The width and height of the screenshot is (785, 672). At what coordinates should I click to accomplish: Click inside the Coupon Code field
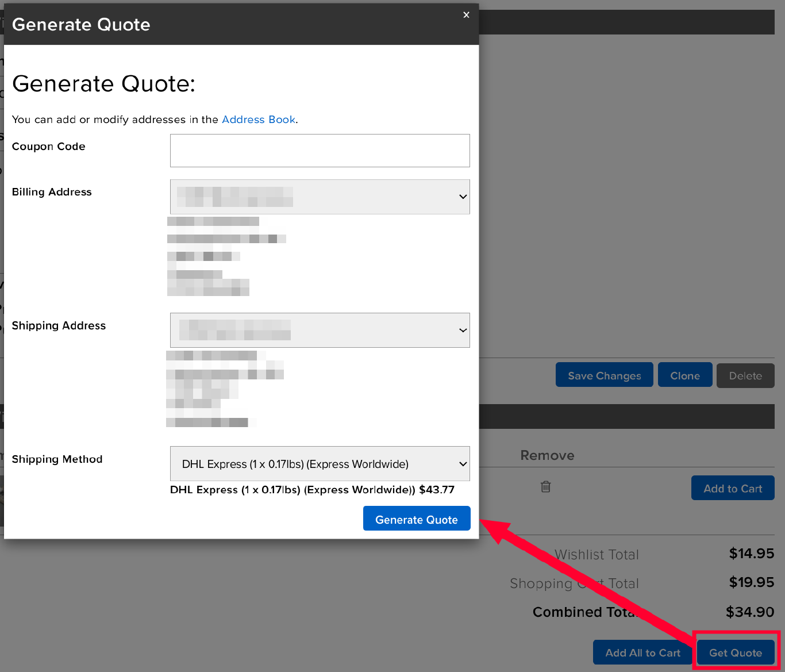pyautogui.click(x=320, y=150)
